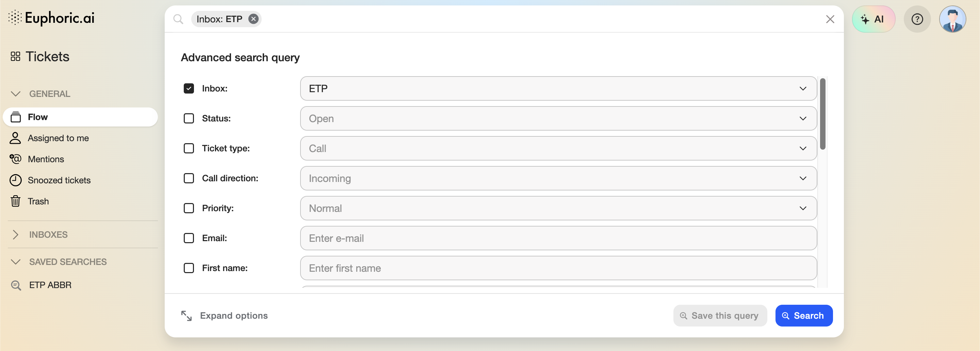Open the Call direction dropdown
Viewport: 980px width, 351px height.
558,178
